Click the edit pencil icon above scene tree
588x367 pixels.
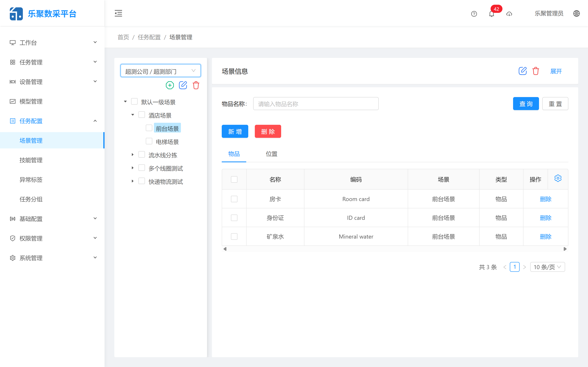[x=183, y=85]
